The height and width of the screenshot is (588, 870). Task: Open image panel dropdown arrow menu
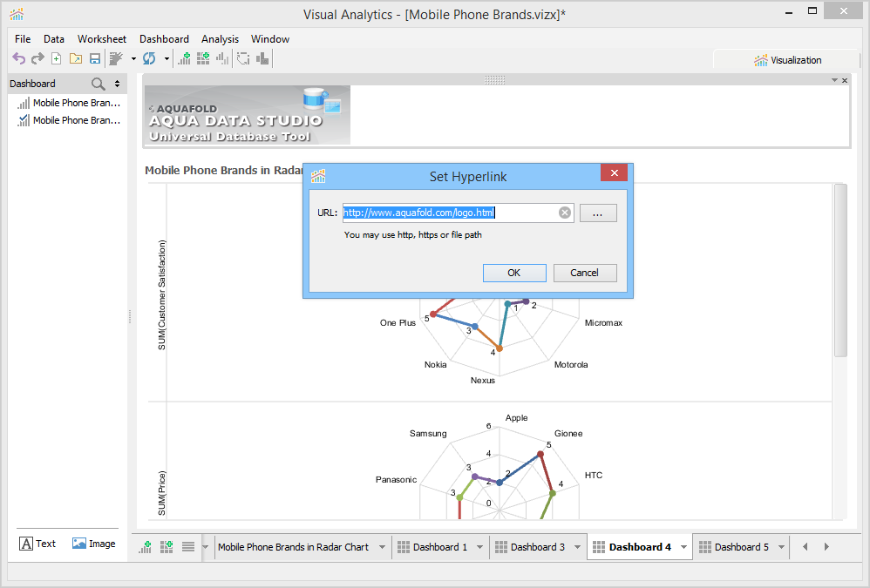[x=834, y=80]
